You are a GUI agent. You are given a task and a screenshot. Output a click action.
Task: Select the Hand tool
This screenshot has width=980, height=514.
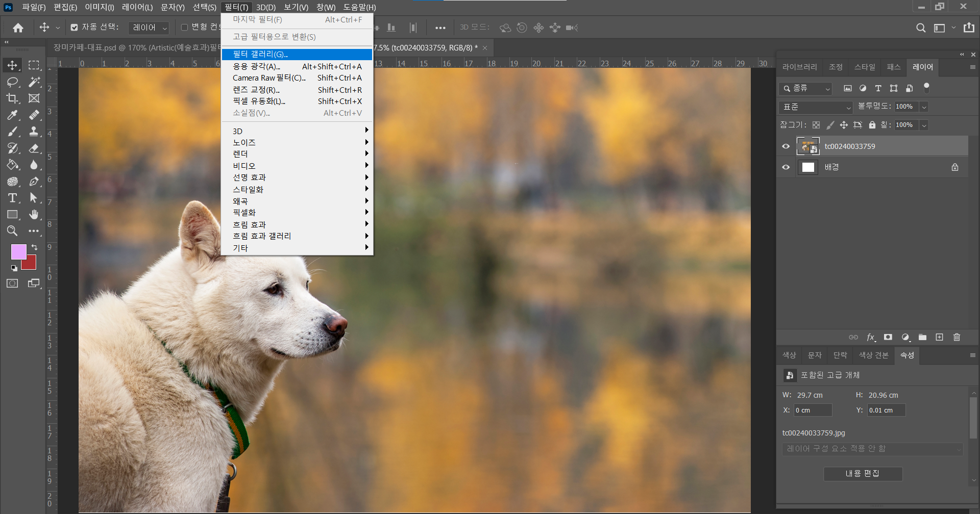coord(34,215)
